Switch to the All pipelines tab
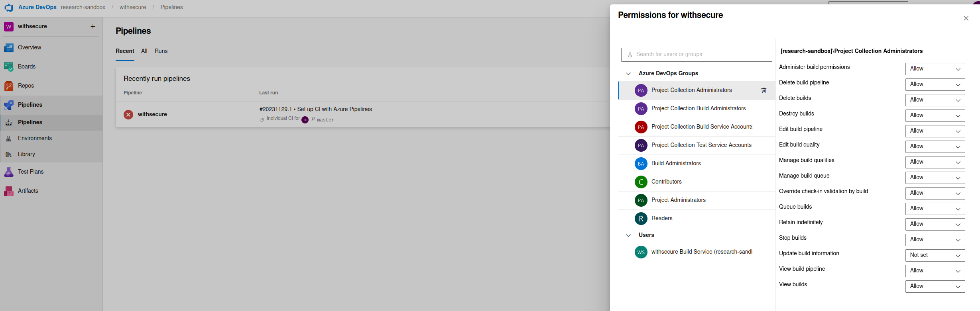The height and width of the screenshot is (311, 980). point(144,51)
